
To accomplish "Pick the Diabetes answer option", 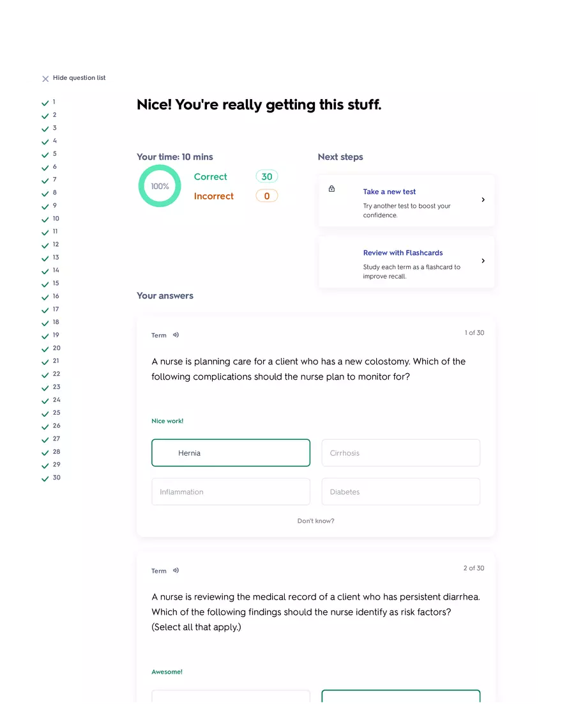I will [x=400, y=492].
